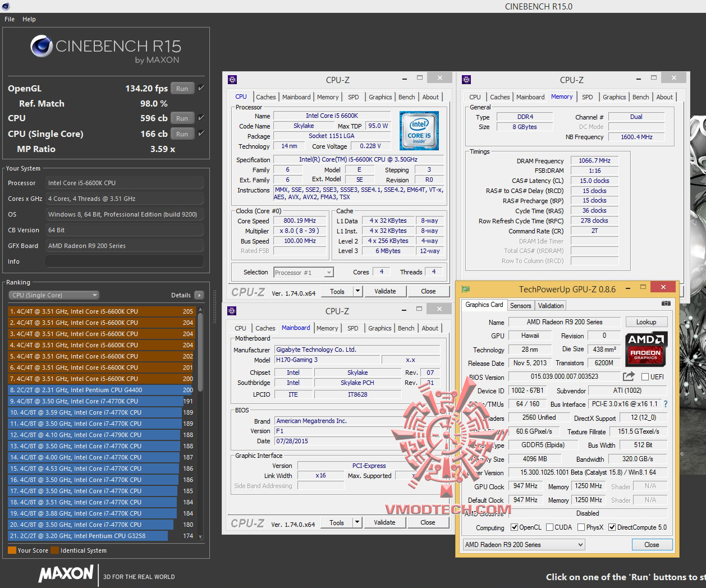
Task: Click the Details arrow icon in Ranking
Action: (199, 295)
